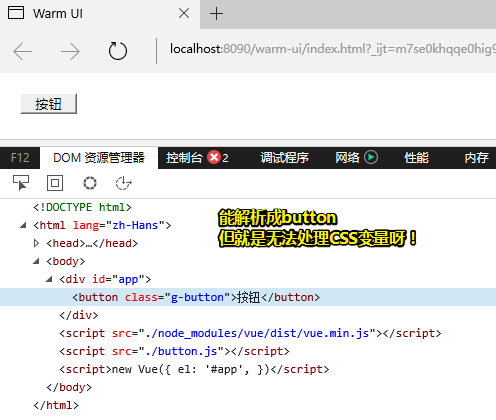Viewport: 496px width, 420px height.
Task: Click the browser forward arrow
Action: coord(70,51)
